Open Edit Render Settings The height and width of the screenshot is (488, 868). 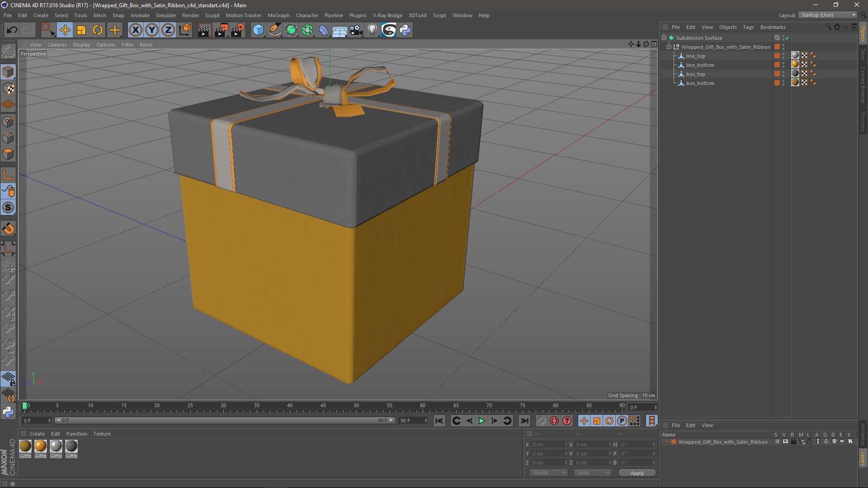(238, 30)
